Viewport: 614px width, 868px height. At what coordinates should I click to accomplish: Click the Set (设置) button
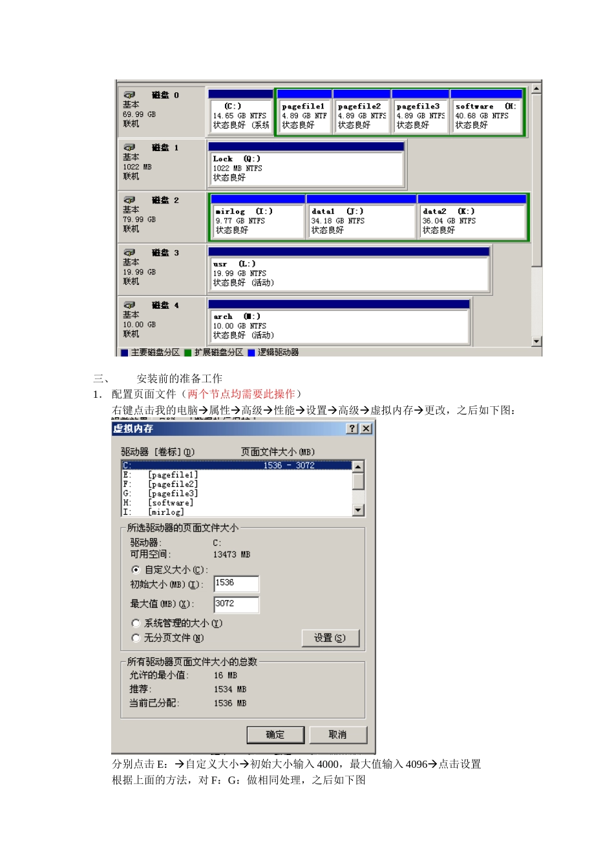point(330,638)
